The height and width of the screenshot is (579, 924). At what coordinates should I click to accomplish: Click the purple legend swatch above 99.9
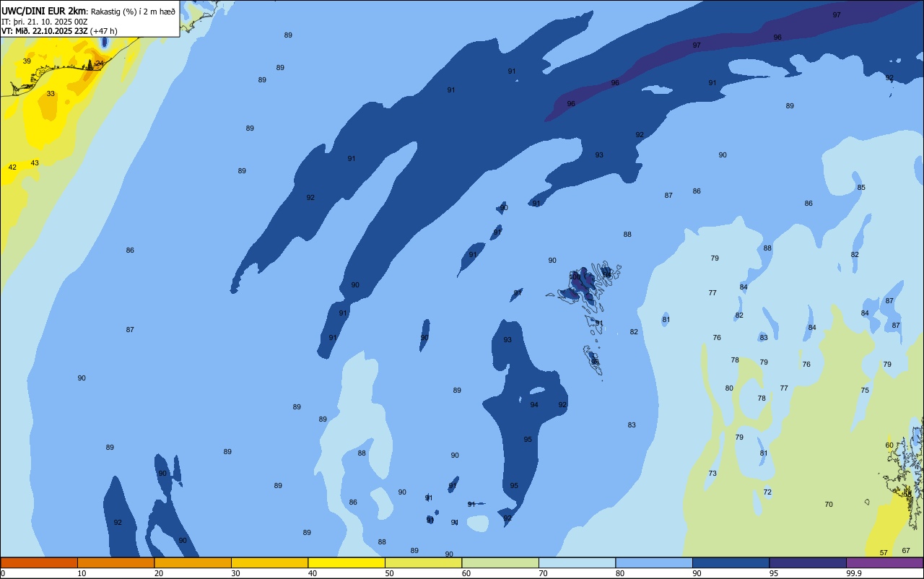click(x=884, y=562)
